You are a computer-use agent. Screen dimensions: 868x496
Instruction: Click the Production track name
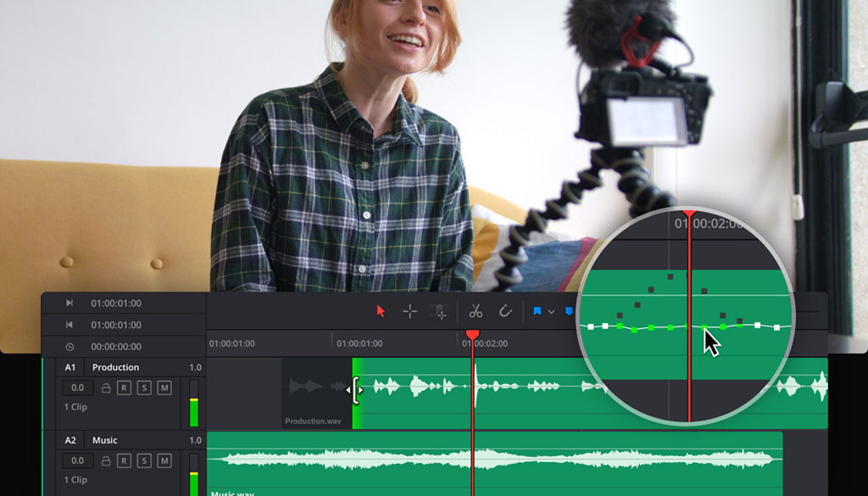(115, 367)
